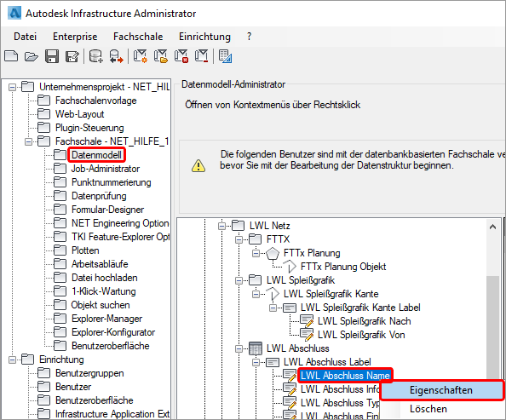This screenshot has width=506, height=420.
Task: Click the LWL Spleißgrafik Kante Label icon
Action: pos(290,308)
